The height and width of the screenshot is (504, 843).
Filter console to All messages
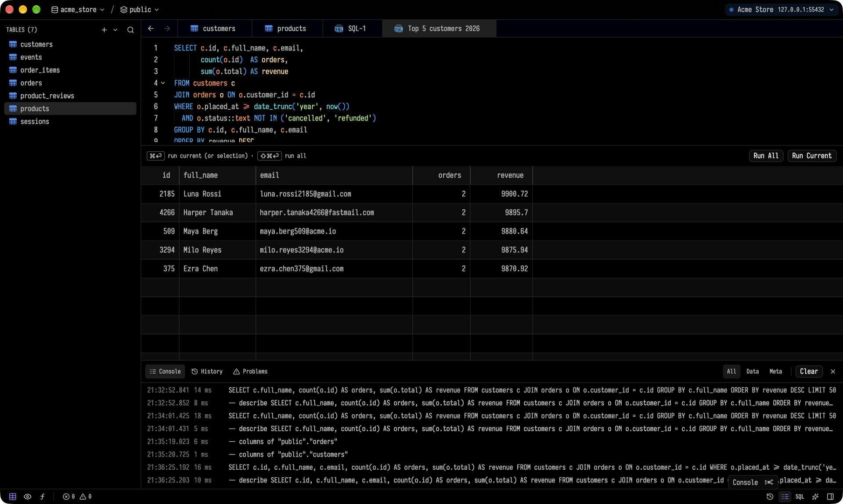pos(731,372)
